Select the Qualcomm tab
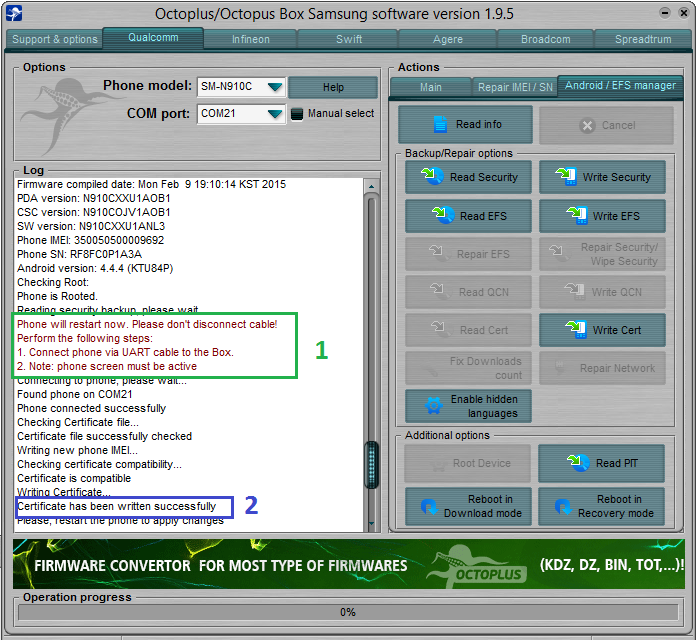The width and height of the screenshot is (698, 640). pos(153,37)
